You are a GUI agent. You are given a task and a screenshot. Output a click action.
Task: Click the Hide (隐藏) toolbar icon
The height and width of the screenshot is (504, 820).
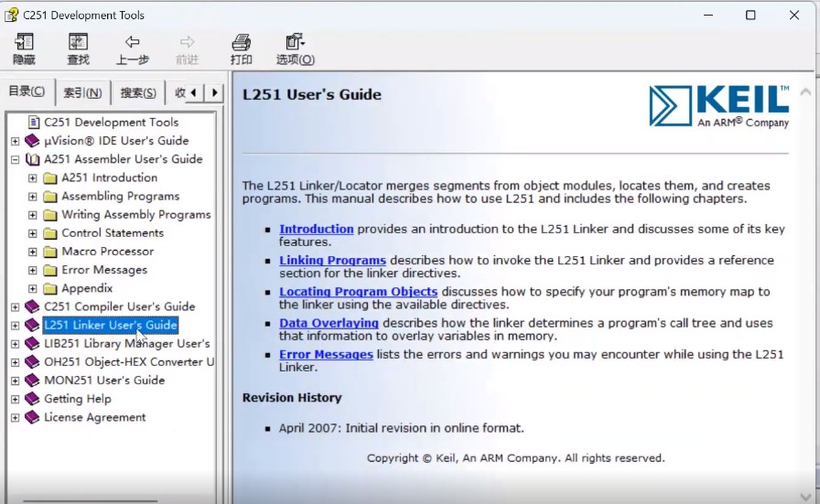pos(24,42)
